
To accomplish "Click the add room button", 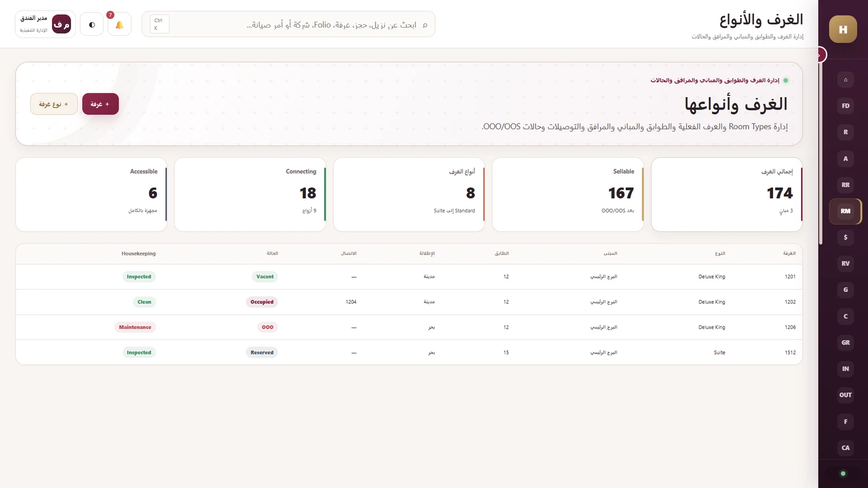I will coord(100,104).
